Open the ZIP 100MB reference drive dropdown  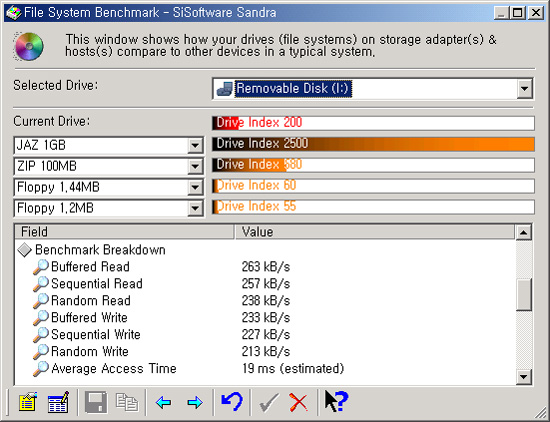pyautogui.click(x=195, y=166)
